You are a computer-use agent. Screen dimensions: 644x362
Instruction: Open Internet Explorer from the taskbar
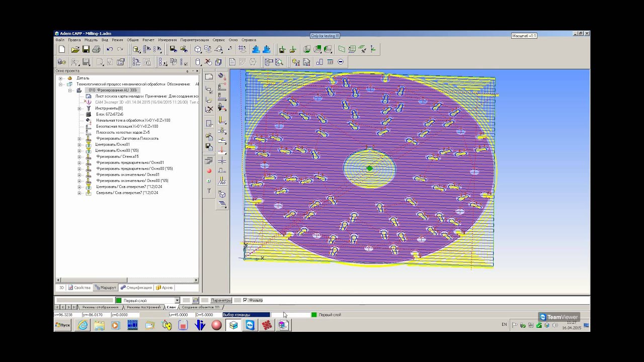tap(83, 325)
